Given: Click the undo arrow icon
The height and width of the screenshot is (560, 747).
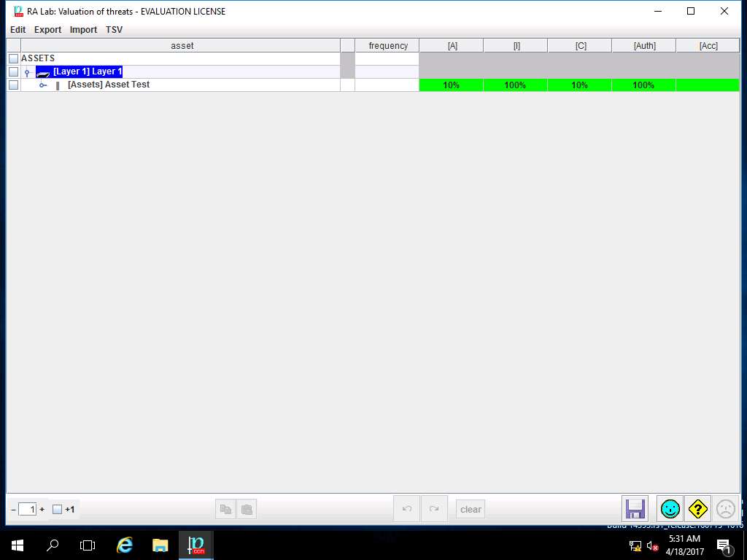Looking at the screenshot, I should pos(407,508).
